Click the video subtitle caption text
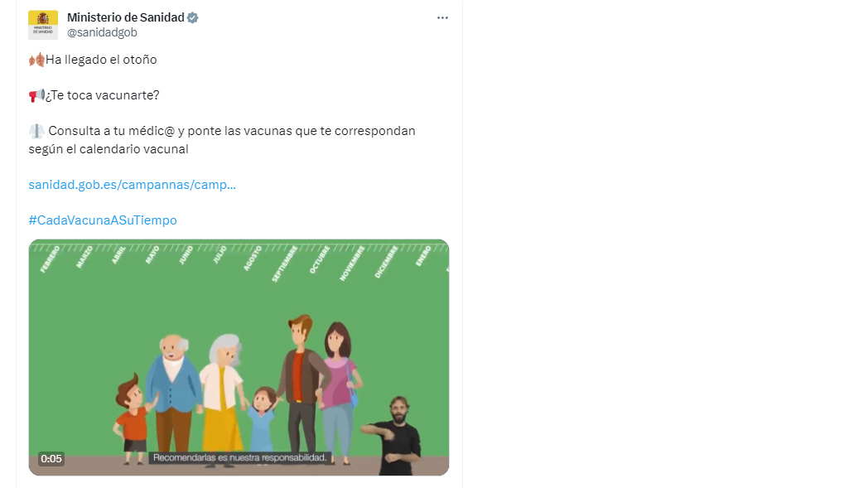This screenshot has height=488, width=868. pyautogui.click(x=239, y=457)
